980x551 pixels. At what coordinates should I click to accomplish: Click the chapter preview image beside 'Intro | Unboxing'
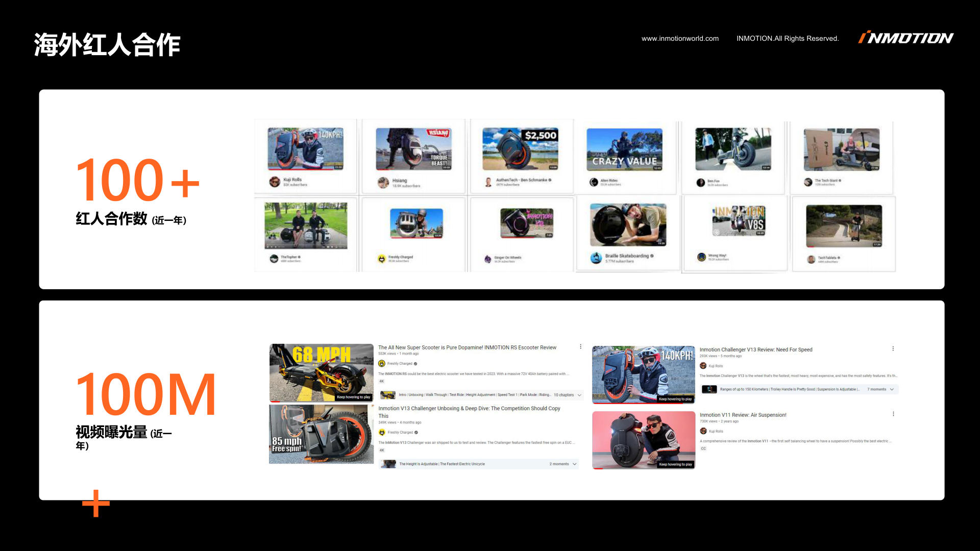coord(388,395)
